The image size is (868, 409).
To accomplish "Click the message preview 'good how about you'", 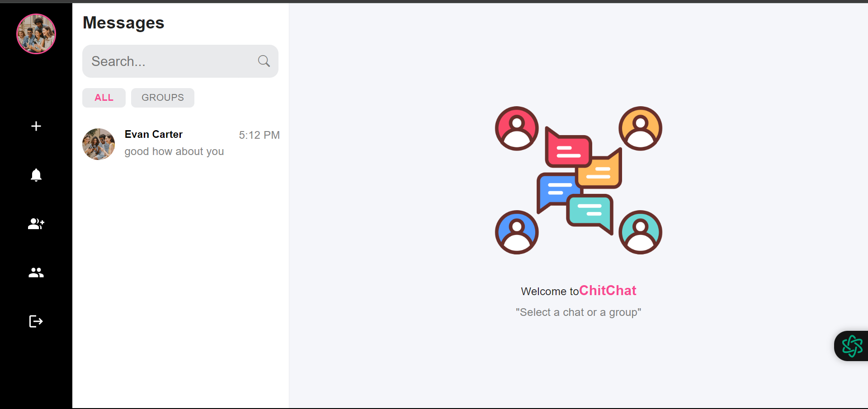I will pos(174,151).
